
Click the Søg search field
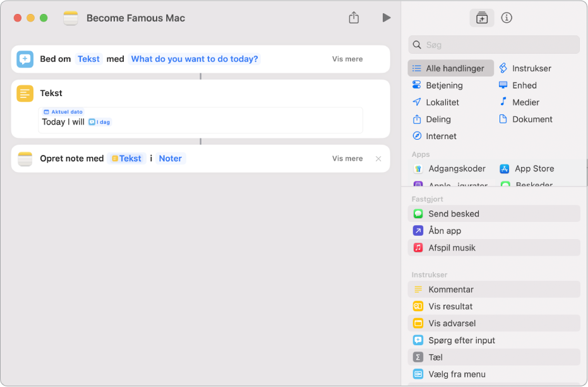click(493, 45)
